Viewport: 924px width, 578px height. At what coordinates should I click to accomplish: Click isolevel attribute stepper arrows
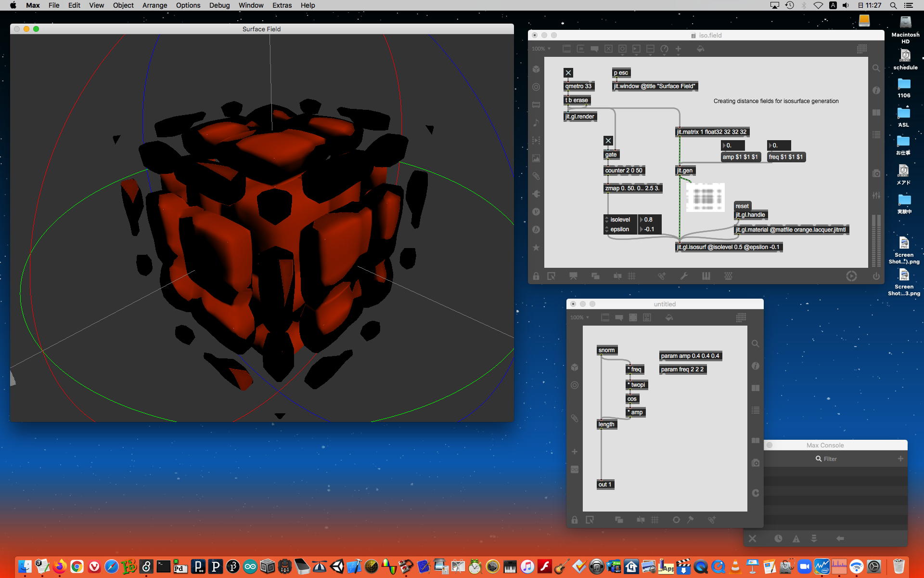point(606,220)
